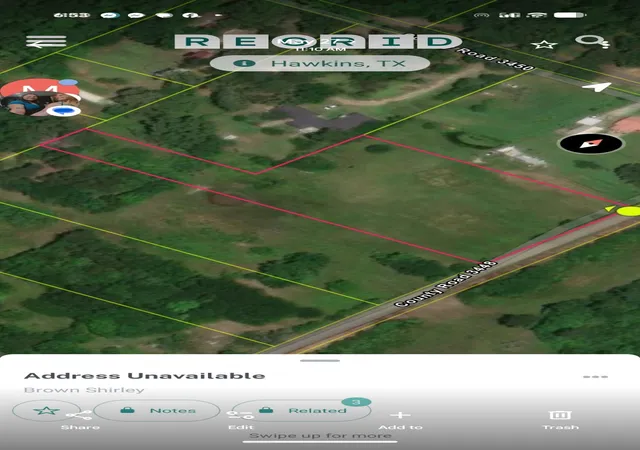Viewport: 640px width, 450px height.
Task: Select the Address Unavailable parcel title
Action: point(145,376)
